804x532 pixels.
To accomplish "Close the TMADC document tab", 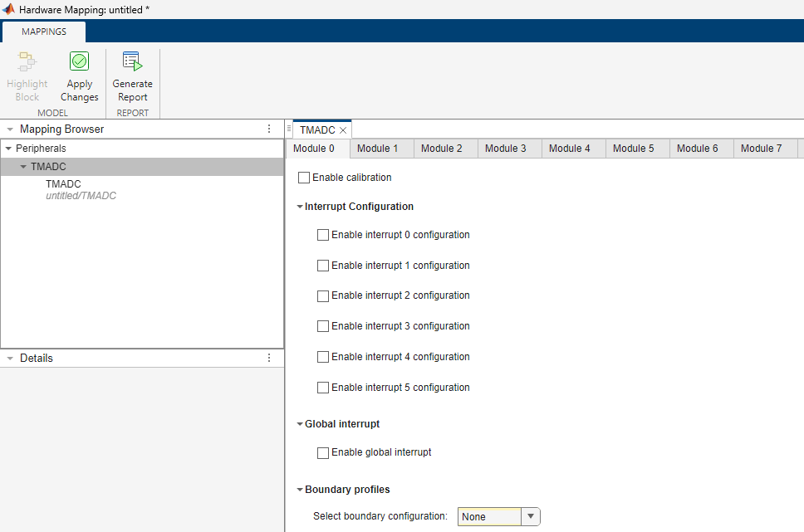I will coord(343,130).
